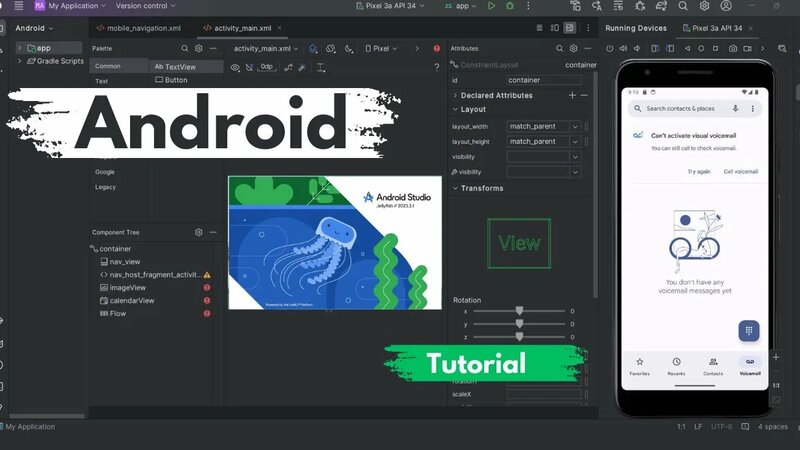Screen dimensions: 800x450
Task: Open the orientation selector in designer
Action: 331,48
